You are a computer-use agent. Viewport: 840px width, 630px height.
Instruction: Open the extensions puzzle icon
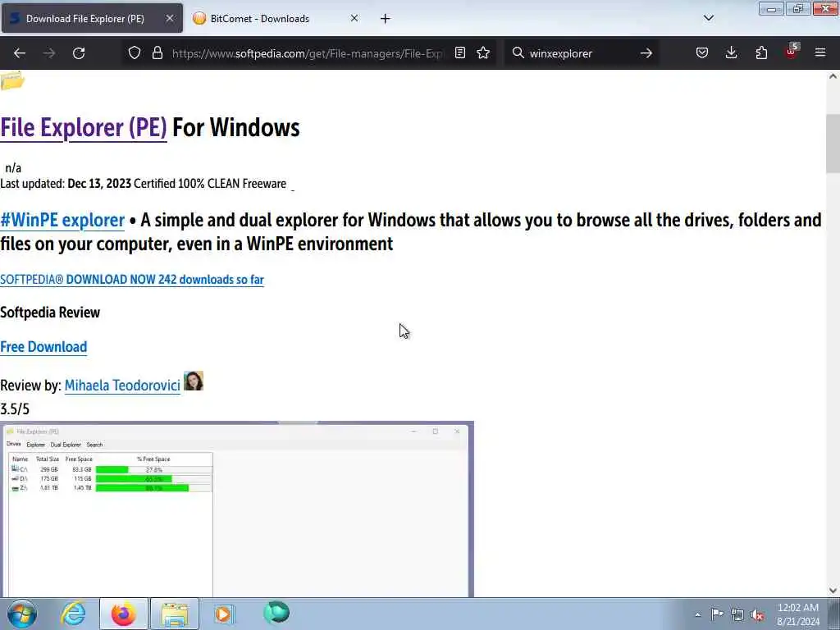[x=761, y=53]
